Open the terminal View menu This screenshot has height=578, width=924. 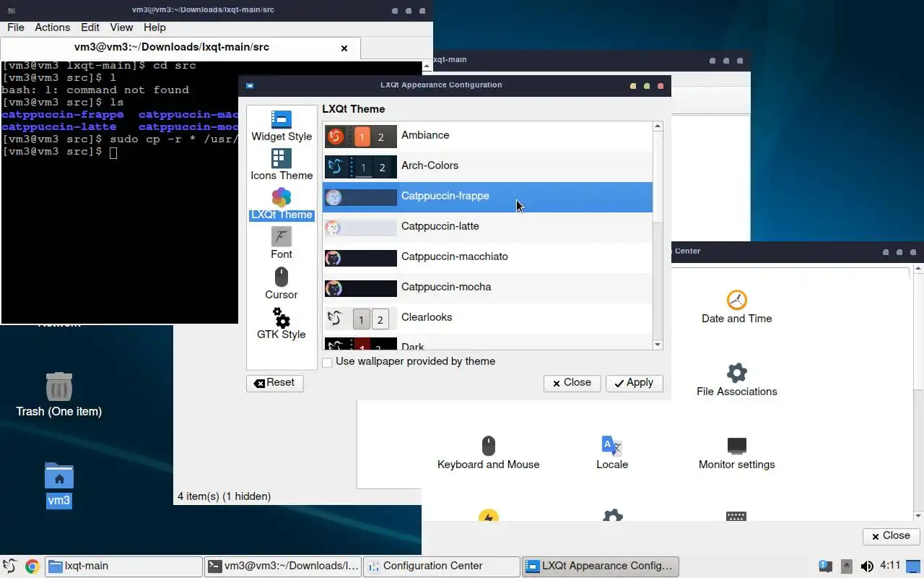121,27
